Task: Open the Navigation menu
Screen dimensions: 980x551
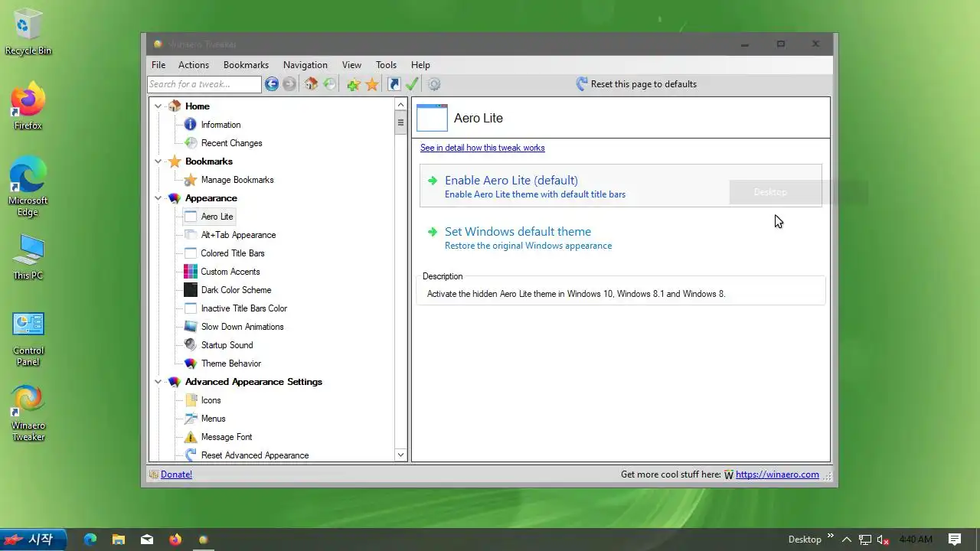Action: click(x=305, y=65)
